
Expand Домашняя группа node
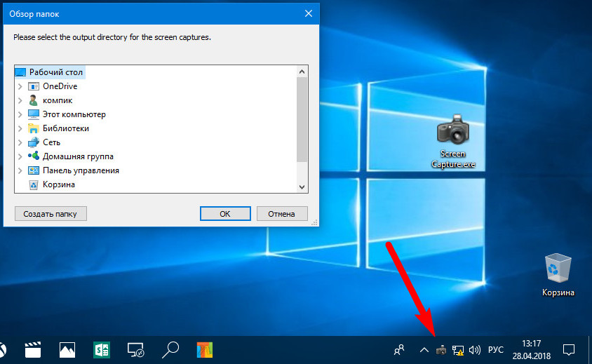click(20, 156)
